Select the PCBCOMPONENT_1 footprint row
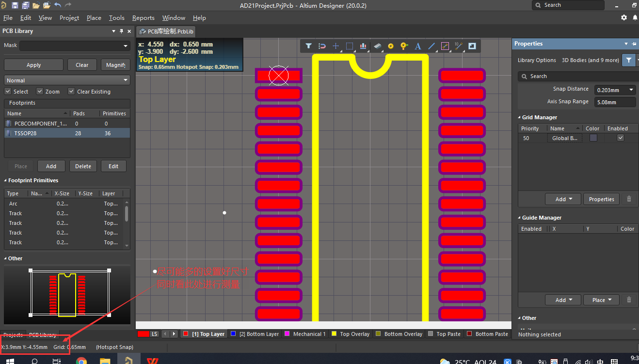639x364 pixels. pos(67,123)
